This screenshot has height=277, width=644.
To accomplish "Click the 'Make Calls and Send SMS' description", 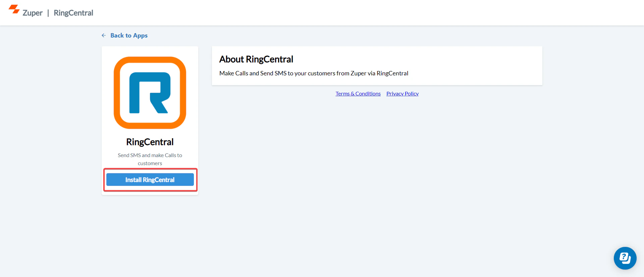I will pyautogui.click(x=314, y=73).
